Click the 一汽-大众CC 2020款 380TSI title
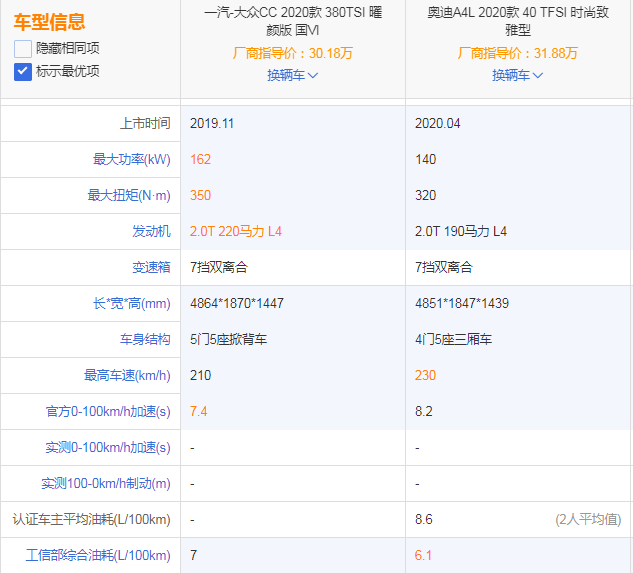The height and width of the screenshot is (573, 633). coord(292,22)
